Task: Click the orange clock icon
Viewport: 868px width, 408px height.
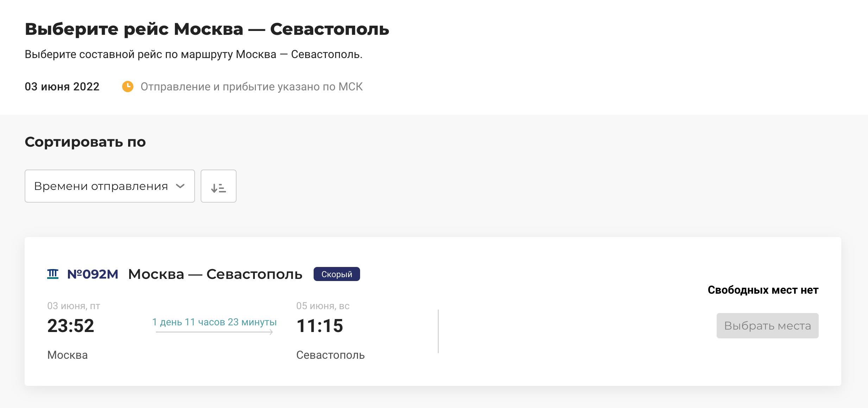Action: pos(127,87)
